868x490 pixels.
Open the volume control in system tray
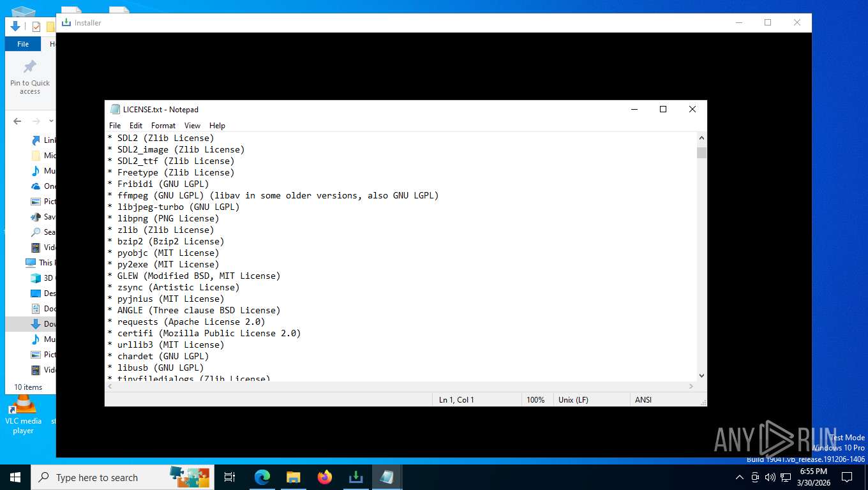click(x=770, y=477)
